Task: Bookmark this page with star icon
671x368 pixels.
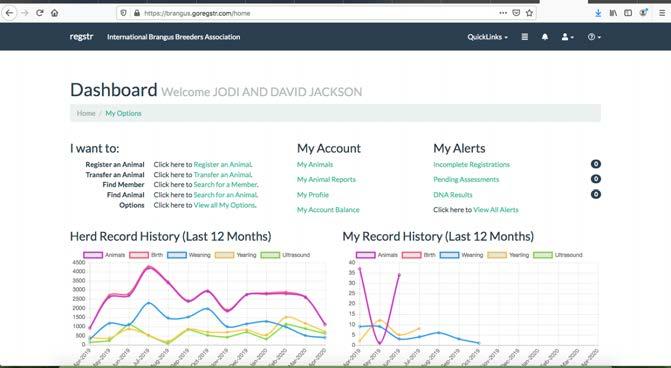Action: (529, 13)
